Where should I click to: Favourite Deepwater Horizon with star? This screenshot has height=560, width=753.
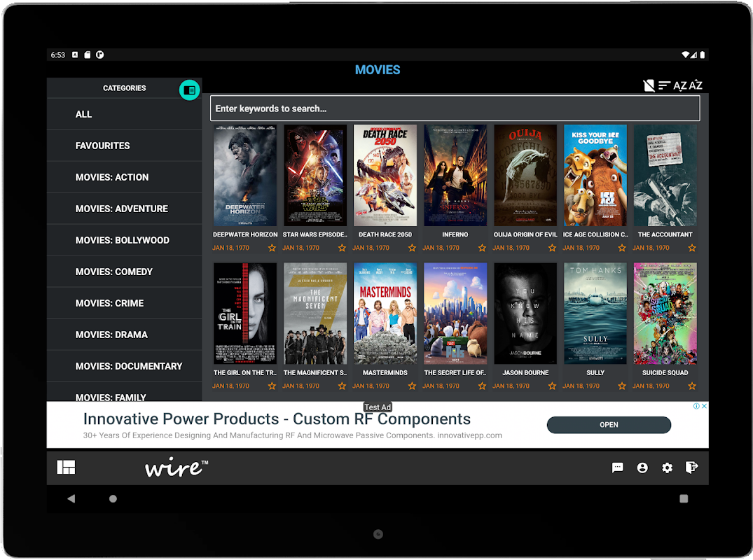click(272, 248)
